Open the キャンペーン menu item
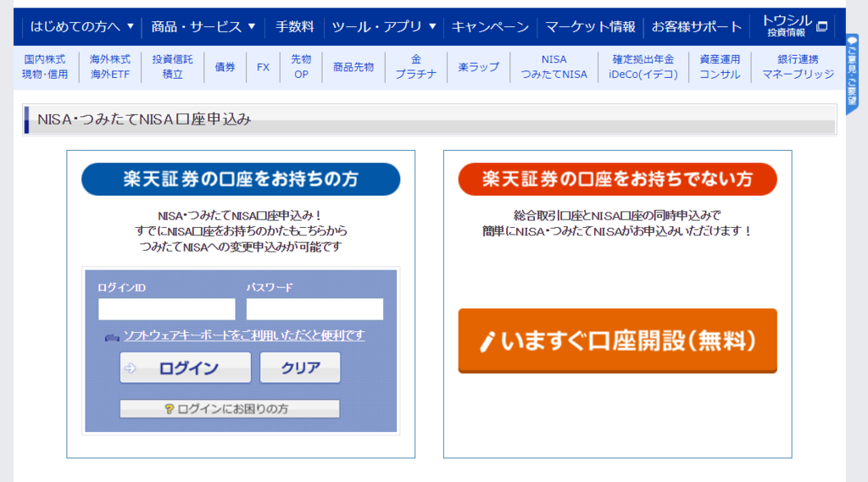 [490, 26]
